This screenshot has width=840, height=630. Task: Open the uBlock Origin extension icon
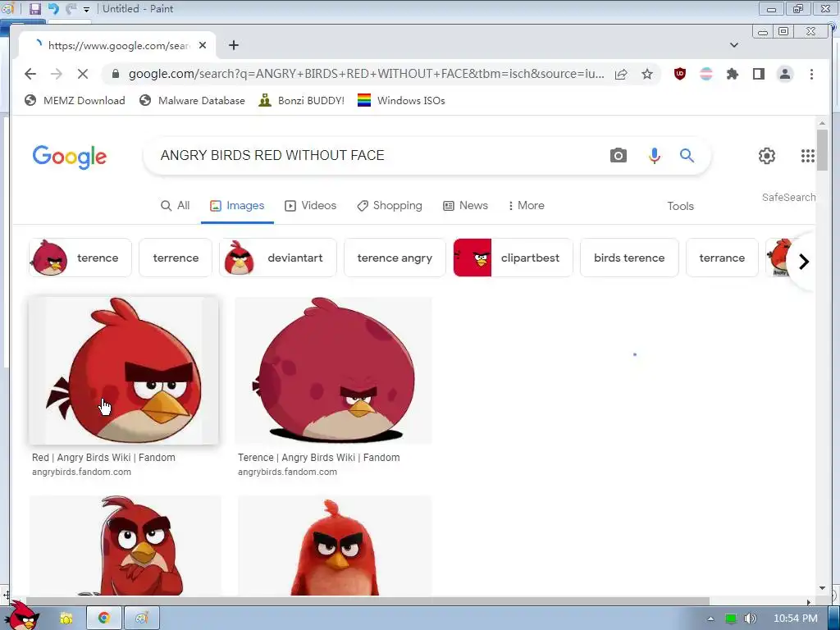coord(680,74)
